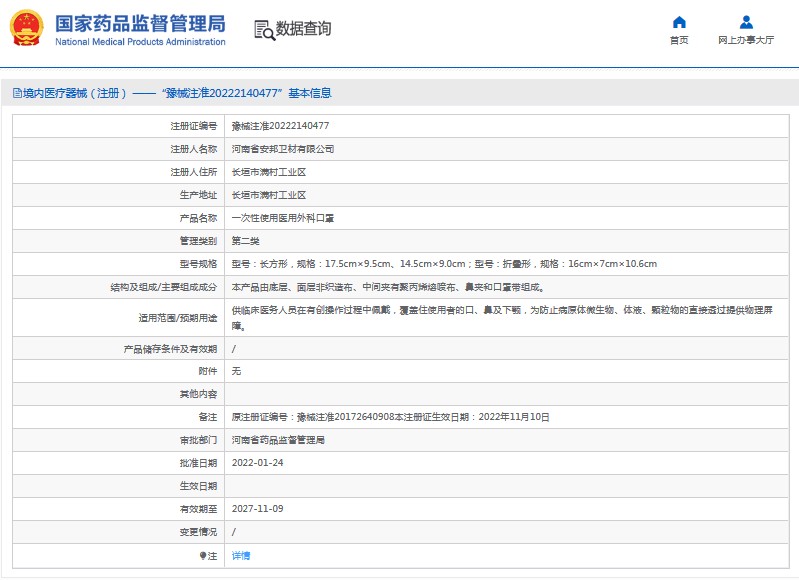Click the document icon before 境内医疗器械 heading
Screen dimensions: 799x580
click(16, 93)
